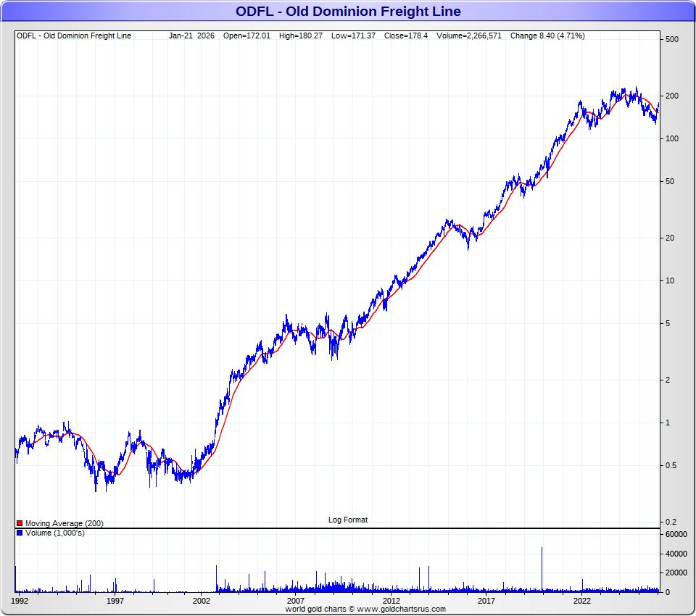The width and height of the screenshot is (696, 616).
Task: Click the red Moving Average legend square
Action: pyautogui.click(x=20, y=523)
